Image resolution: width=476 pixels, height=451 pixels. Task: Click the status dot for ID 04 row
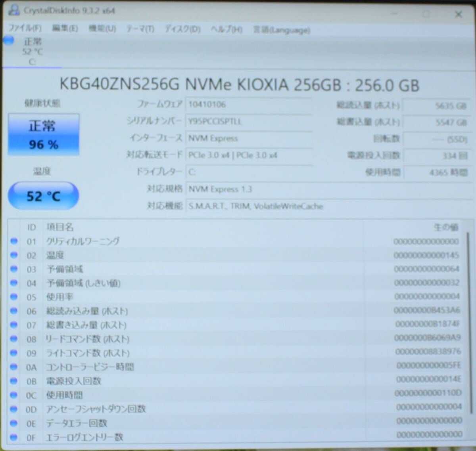[14, 283]
